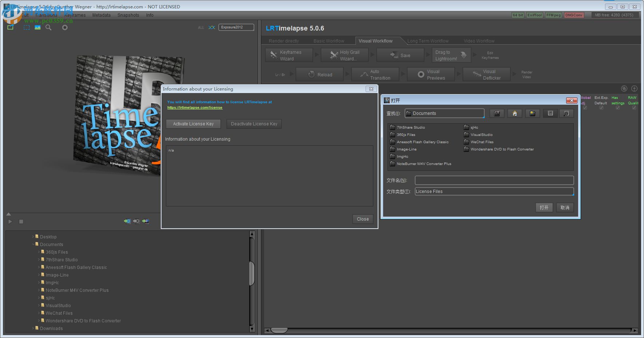Image resolution: width=644 pixels, height=338 pixels.
Task: Toggle the Global adj. column checkbox
Action: [x=585, y=108]
